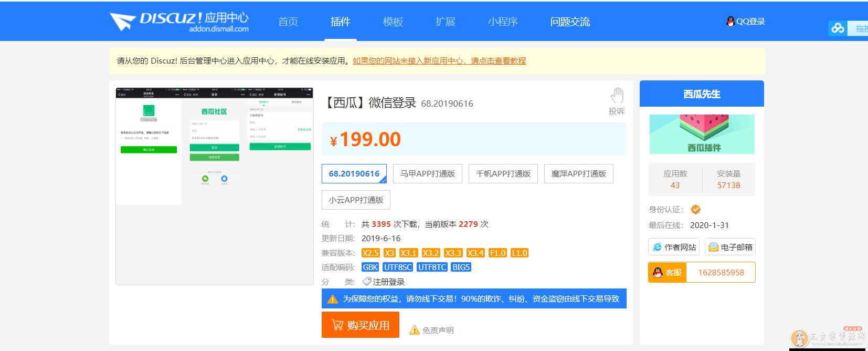Click the 注册登录 category link
Viewport: 868px width, 351px height.
click(x=389, y=282)
